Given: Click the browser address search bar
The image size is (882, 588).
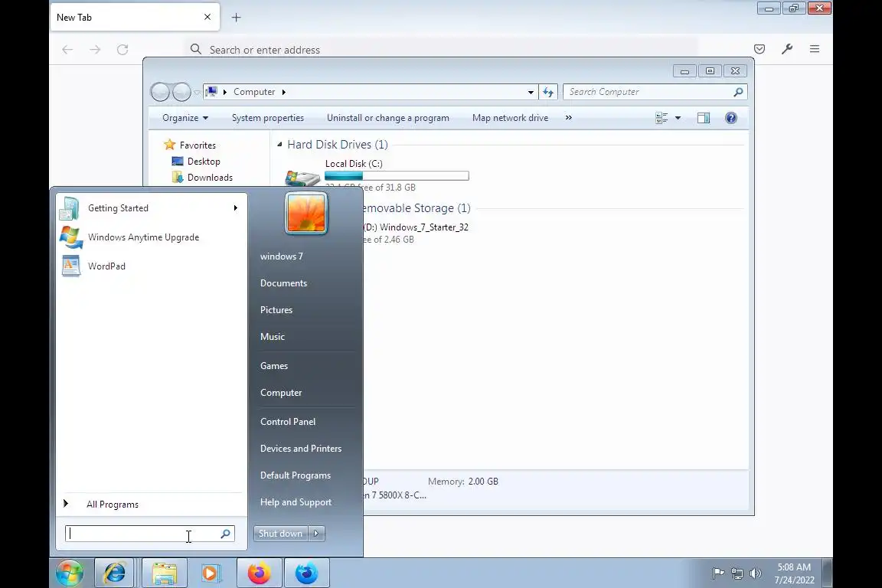Looking at the screenshot, I should tap(442, 50).
